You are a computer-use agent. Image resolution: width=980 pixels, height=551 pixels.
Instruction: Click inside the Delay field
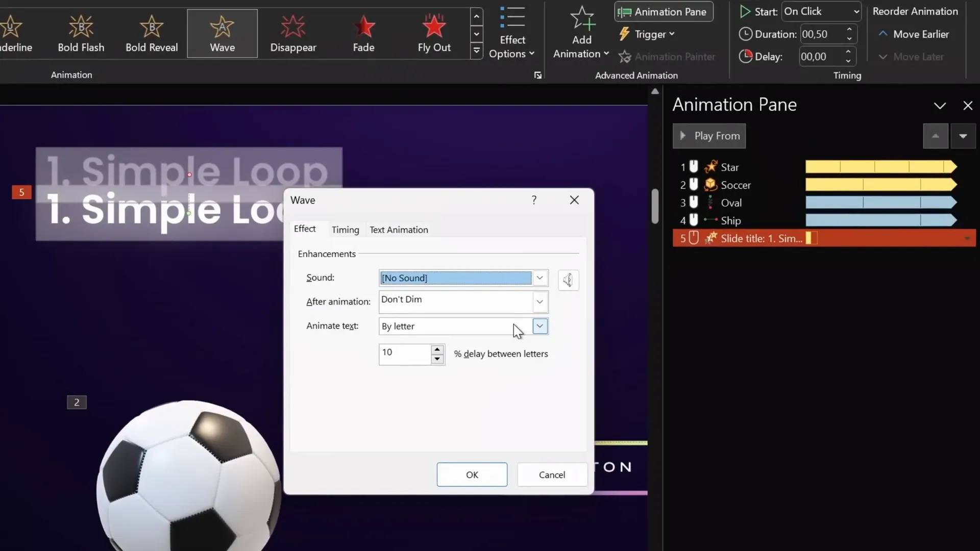coord(820,57)
